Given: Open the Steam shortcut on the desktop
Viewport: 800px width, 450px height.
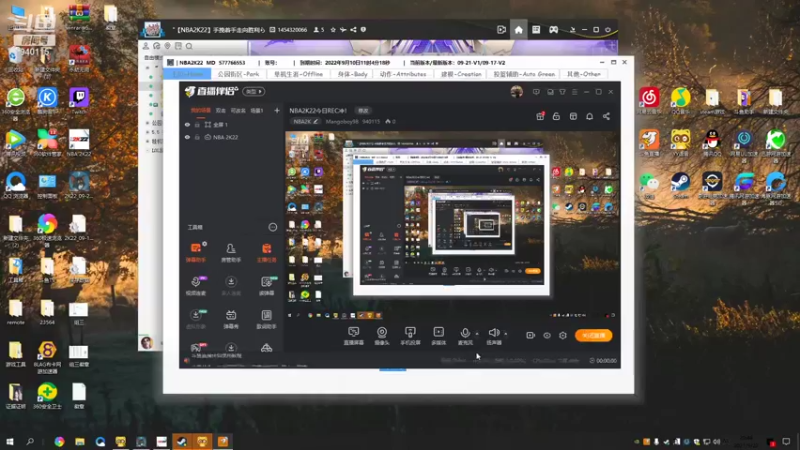Looking at the screenshot, I should 681,185.
